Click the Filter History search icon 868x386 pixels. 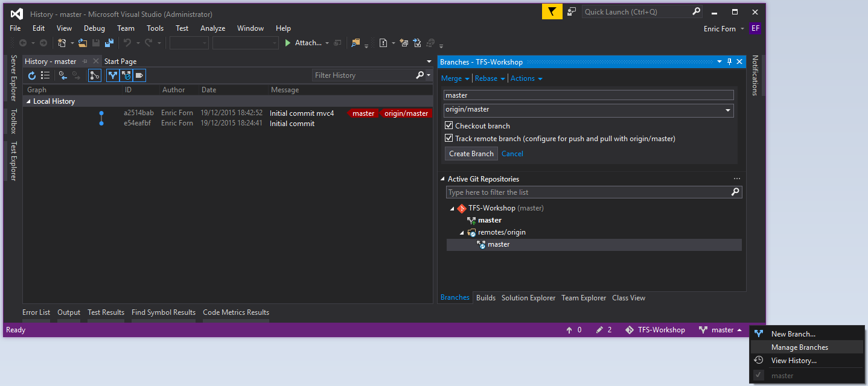pos(420,75)
